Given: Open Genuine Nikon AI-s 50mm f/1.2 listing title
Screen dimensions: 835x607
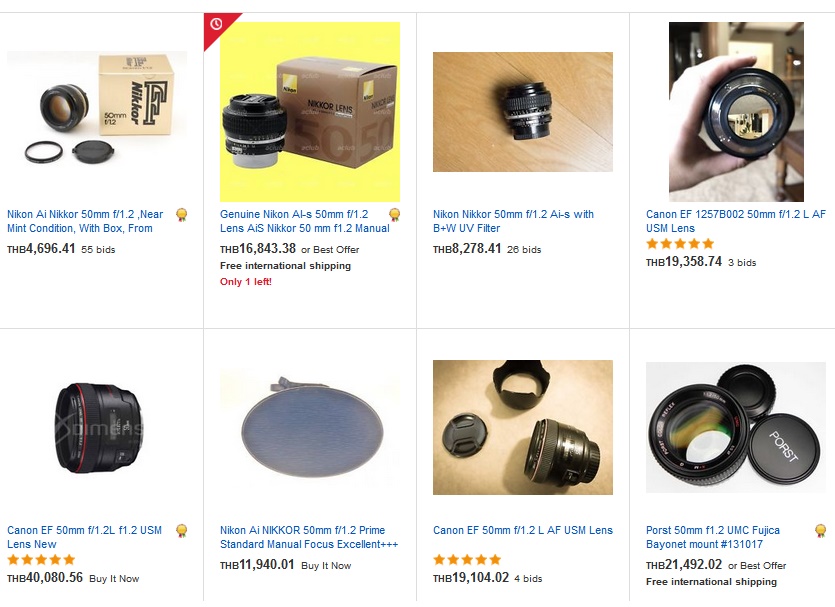Looking at the screenshot, I should pyautogui.click(x=305, y=221).
